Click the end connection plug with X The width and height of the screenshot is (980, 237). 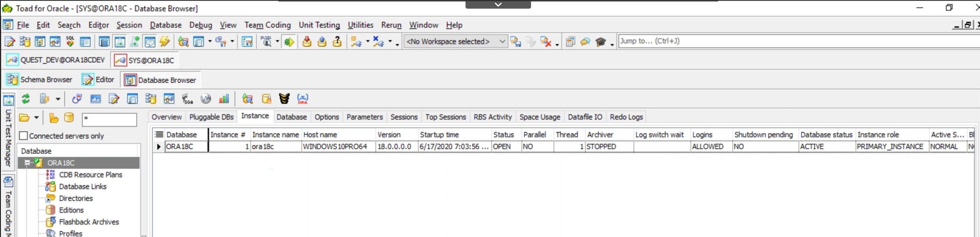click(378, 41)
